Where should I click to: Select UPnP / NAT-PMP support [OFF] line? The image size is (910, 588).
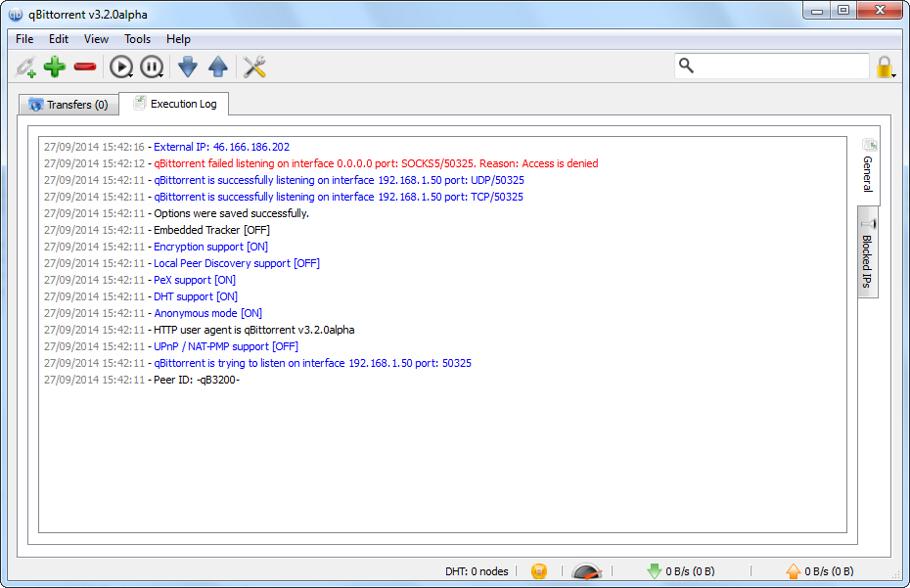pyautogui.click(x=171, y=346)
